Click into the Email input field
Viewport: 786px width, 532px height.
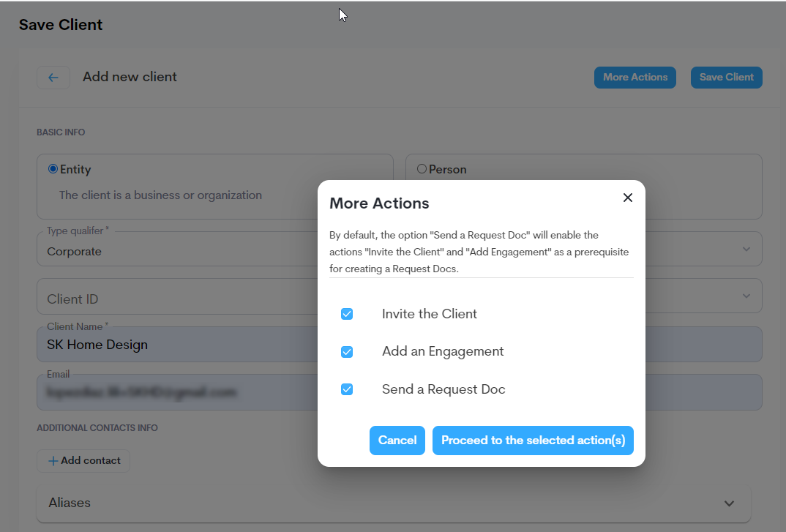click(x=176, y=393)
